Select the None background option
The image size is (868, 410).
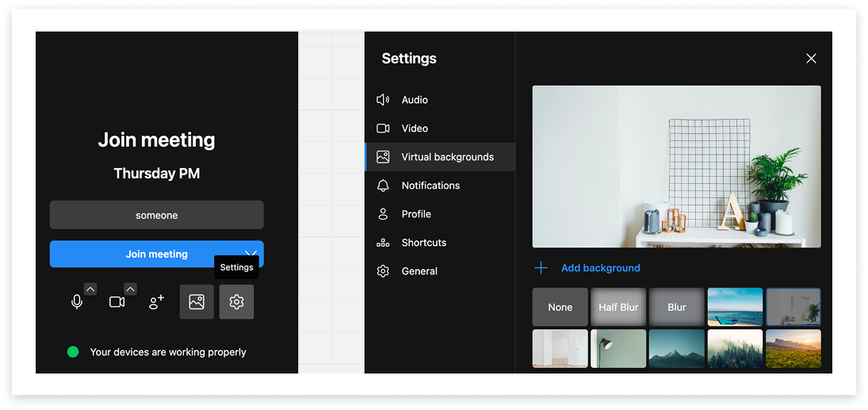point(560,307)
